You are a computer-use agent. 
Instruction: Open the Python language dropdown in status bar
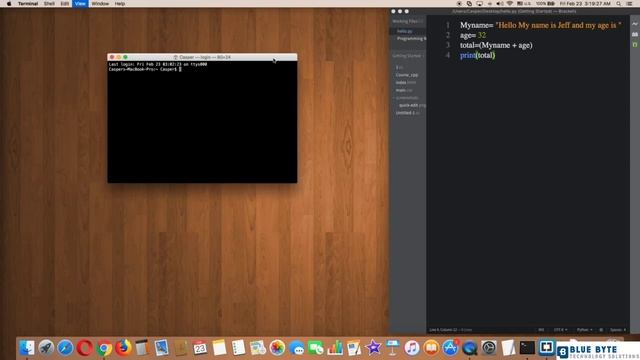click(584, 330)
